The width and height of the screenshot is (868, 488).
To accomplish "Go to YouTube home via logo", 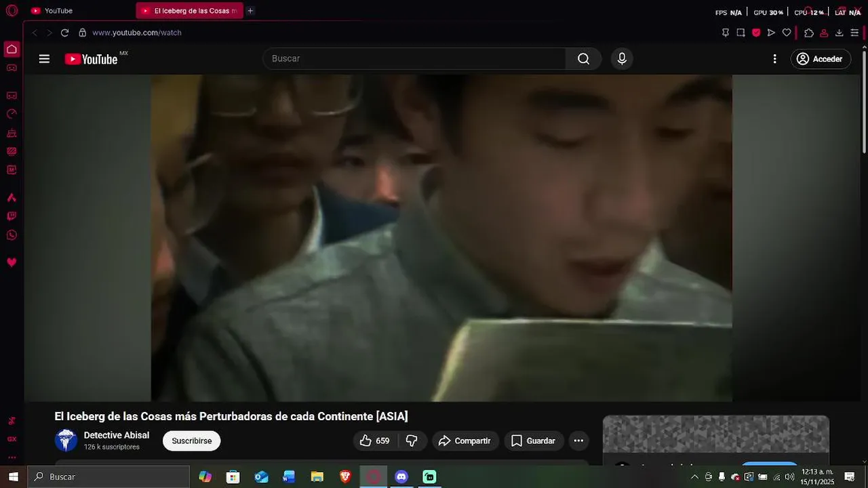I will 91,59.
